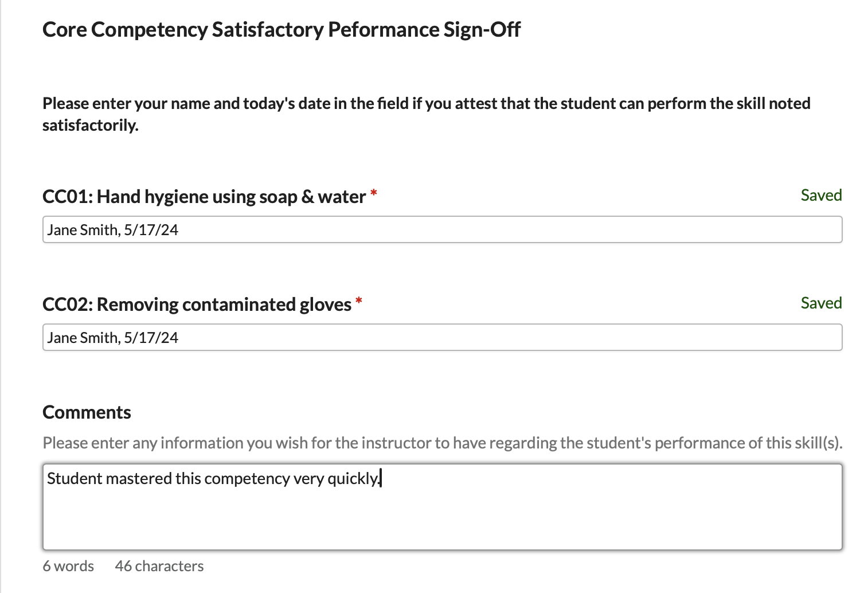Click the '46 characters' counter
Screen dimensions: 868x593
[159, 566]
